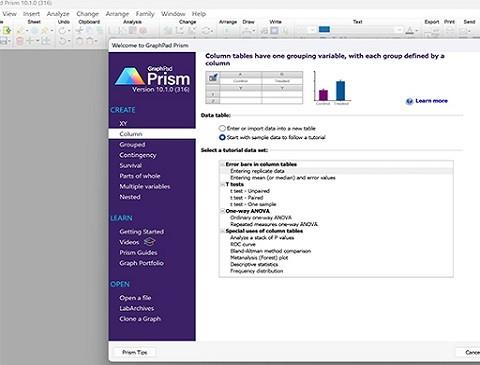Click the graduation cap icon beside Videos
This screenshot has height=365, width=480.
click(x=150, y=242)
